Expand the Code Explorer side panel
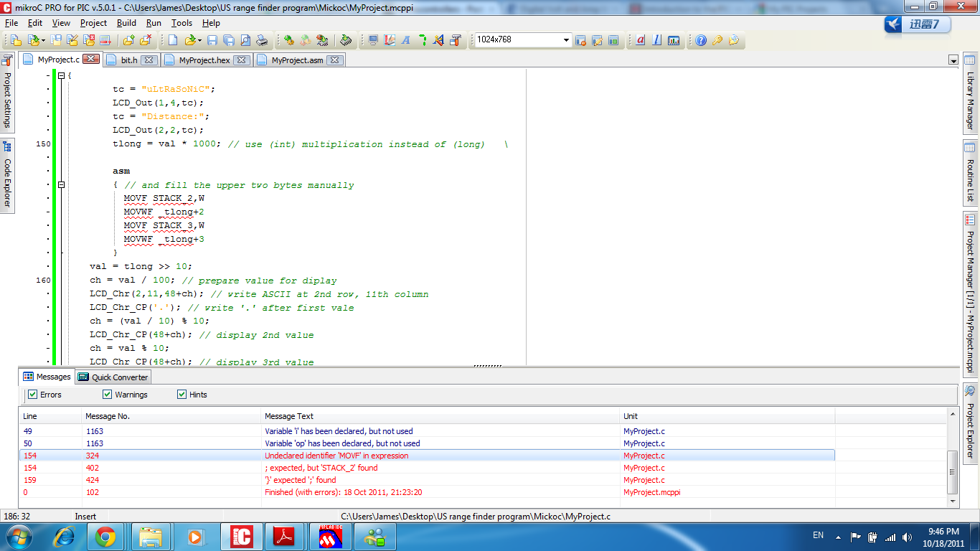 tap(7, 176)
